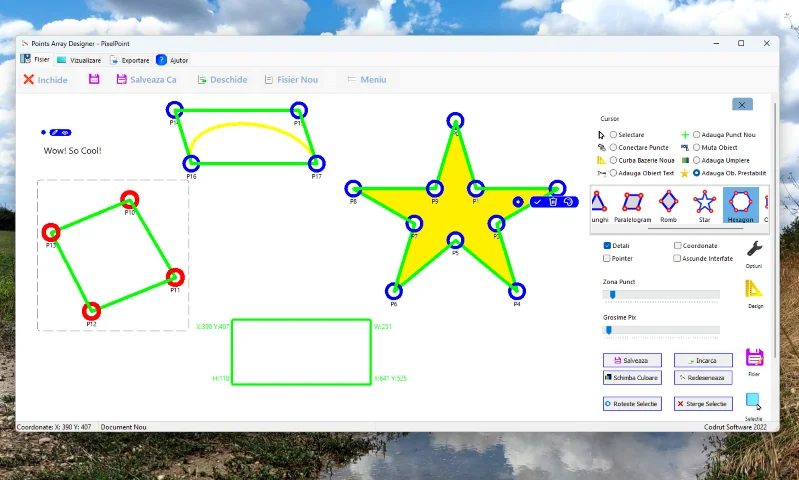Pick the Star preset shape
799x480 pixels.
click(705, 203)
